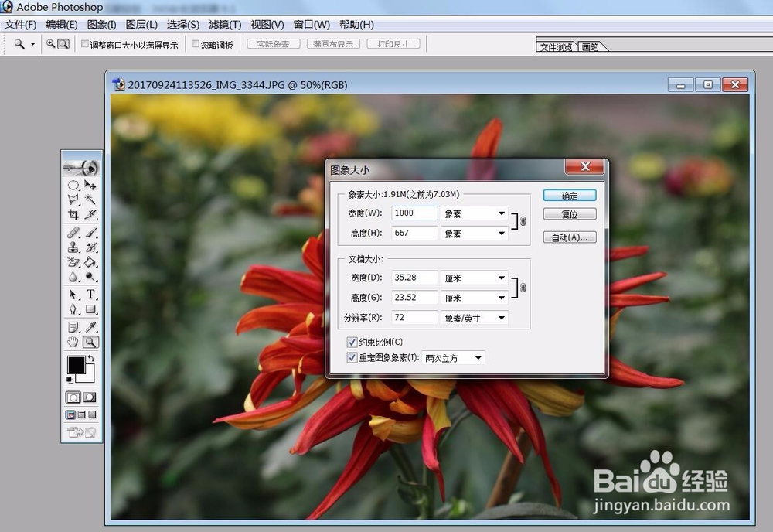Select the Paint Bucket tool
Viewport: 773px width, 532px height.
(x=90, y=262)
